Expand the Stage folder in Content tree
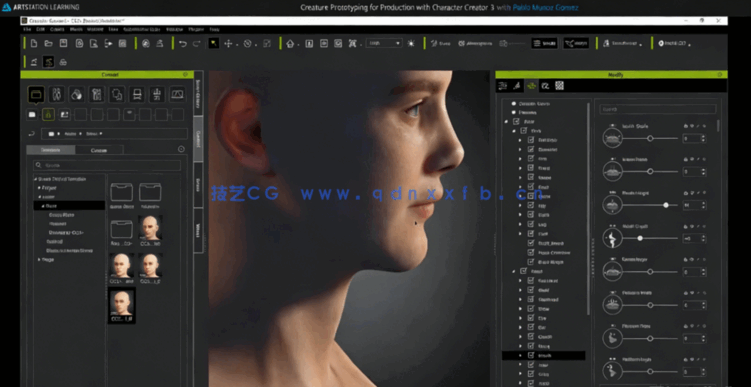 (x=39, y=260)
